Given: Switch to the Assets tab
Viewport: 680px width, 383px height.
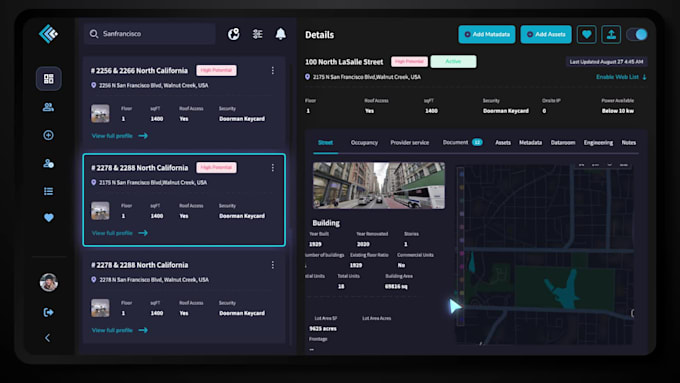Looking at the screenshot, I should coord(503,143).
